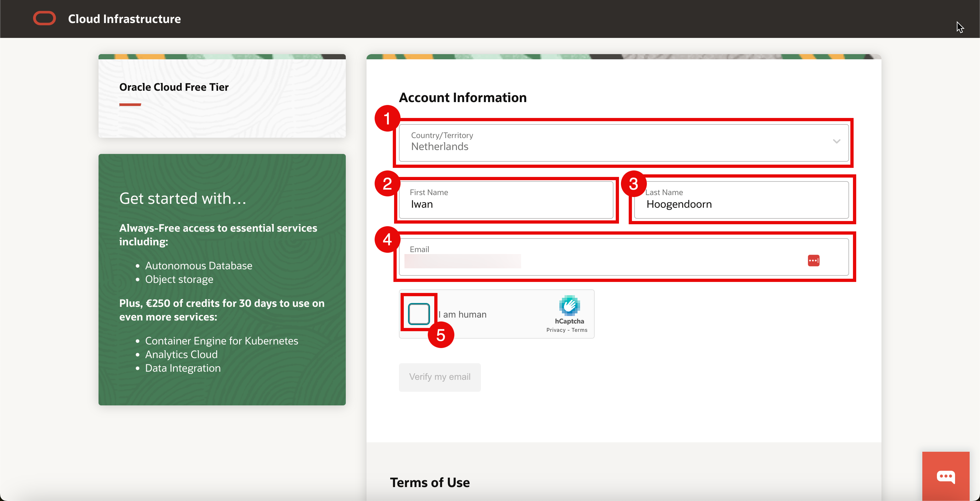The width and height of the screenshot is (980, 501).
Task: Check the 'I am human' checkbox
Action: 419,314
